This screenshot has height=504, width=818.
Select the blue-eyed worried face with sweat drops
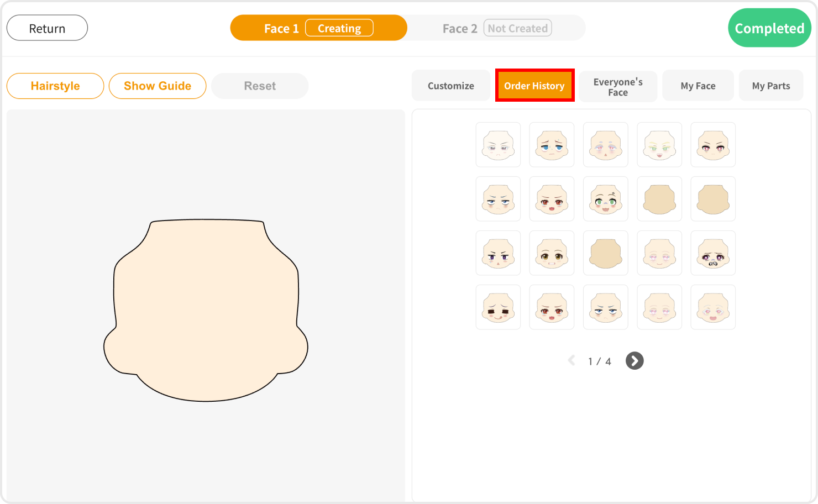point(552,145)
